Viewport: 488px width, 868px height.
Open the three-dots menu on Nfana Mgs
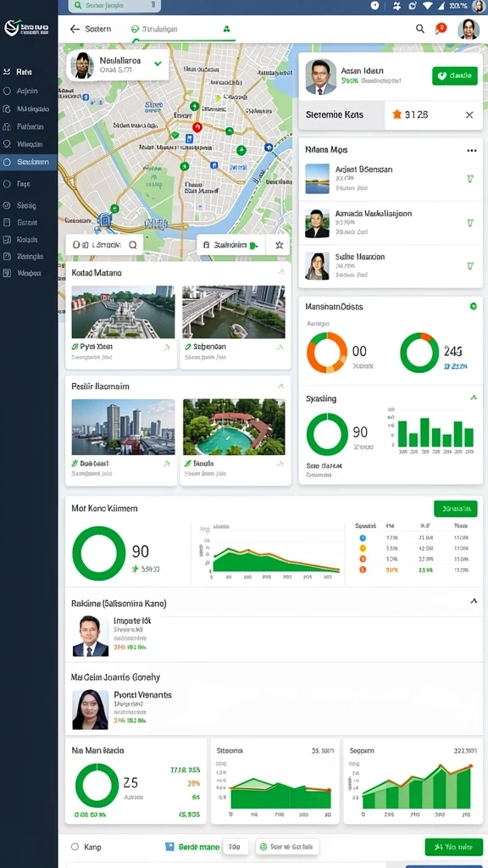pyautogui.click(x=471, y=150)
